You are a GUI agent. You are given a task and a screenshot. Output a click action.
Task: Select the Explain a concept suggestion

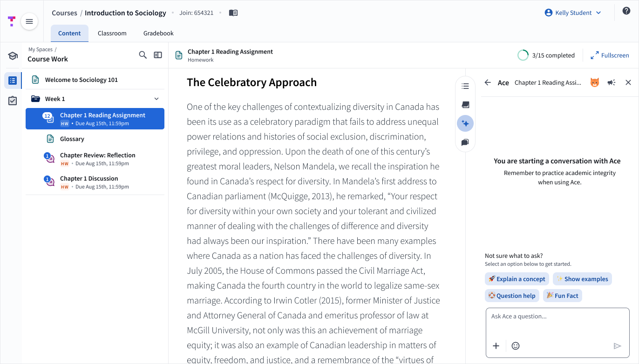517,279
